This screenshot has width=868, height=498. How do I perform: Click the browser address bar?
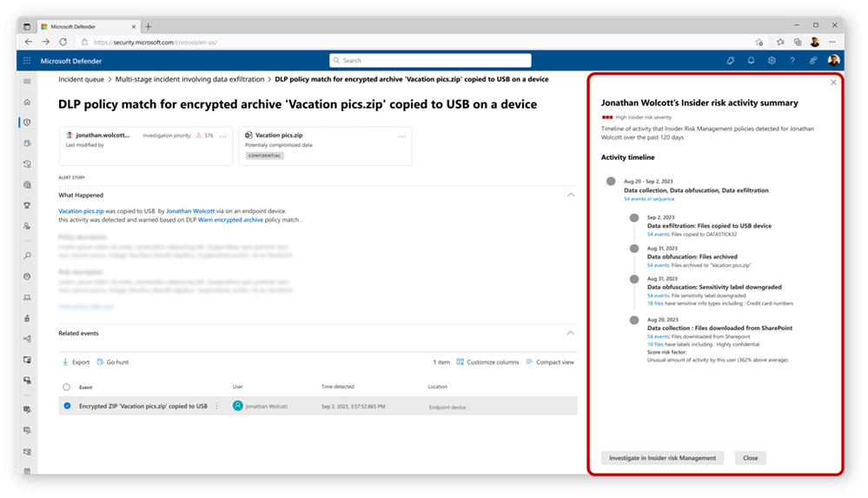pos(415,42)
